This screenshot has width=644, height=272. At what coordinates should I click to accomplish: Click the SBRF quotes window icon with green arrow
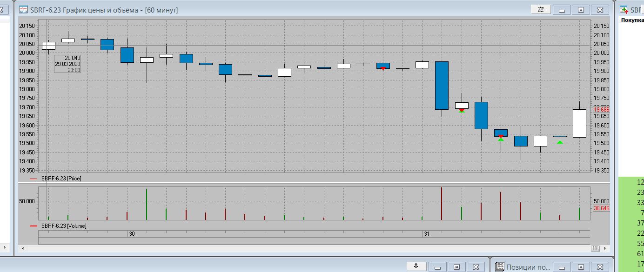624,10
